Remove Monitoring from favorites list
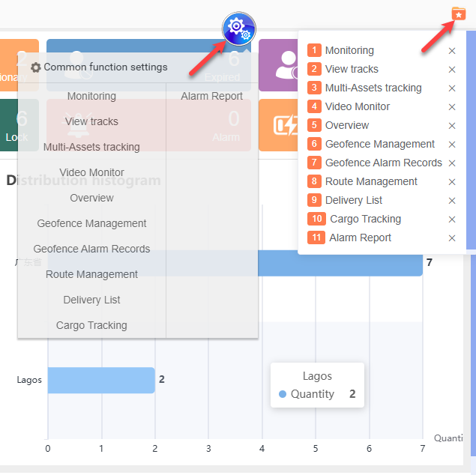 pyautogui.click(x=451, y=51)
